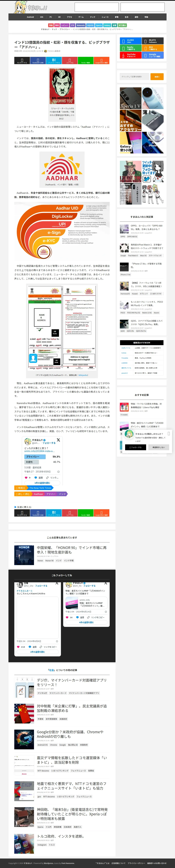
Task: Select the Galaxy tag pill
Action: click(107, 25)
